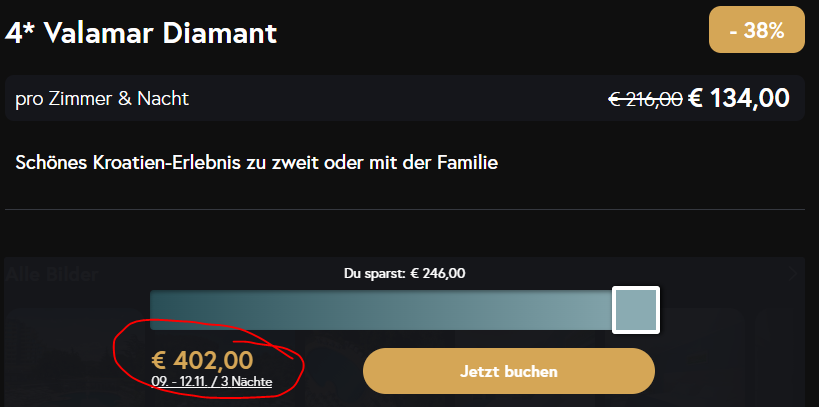This screenshot has width=819, height=407.
Task: Select the pro Zimmer & Nacht label
Action: (x=102, y=98)
